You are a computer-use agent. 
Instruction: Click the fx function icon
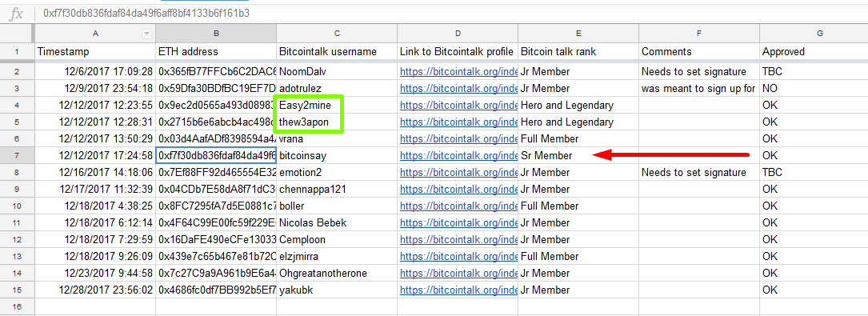(17, 14)
